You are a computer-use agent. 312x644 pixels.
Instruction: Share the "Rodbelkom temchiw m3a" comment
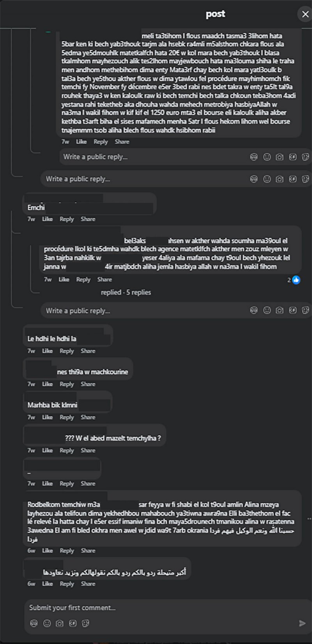point(88,551)
